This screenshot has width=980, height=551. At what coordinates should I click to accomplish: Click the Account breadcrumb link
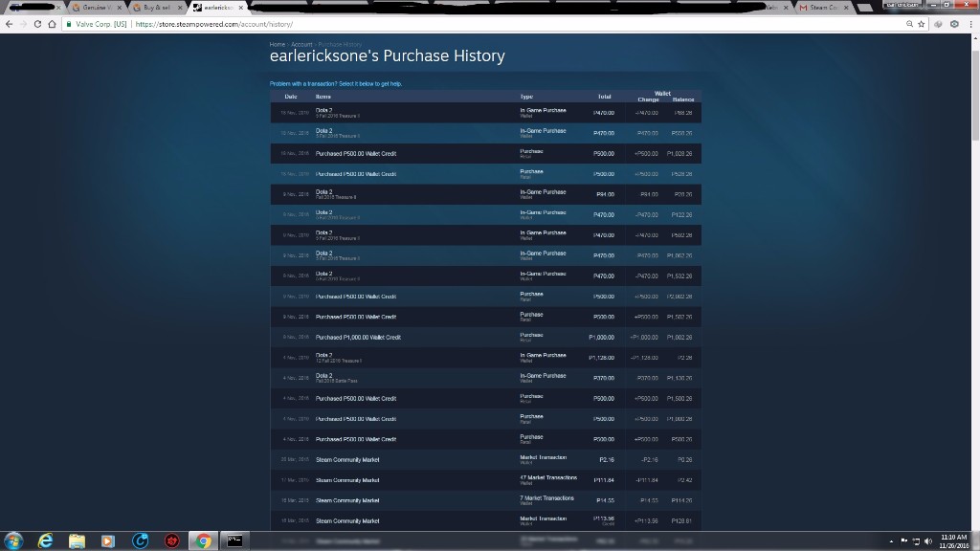click(x=301, y=44)
